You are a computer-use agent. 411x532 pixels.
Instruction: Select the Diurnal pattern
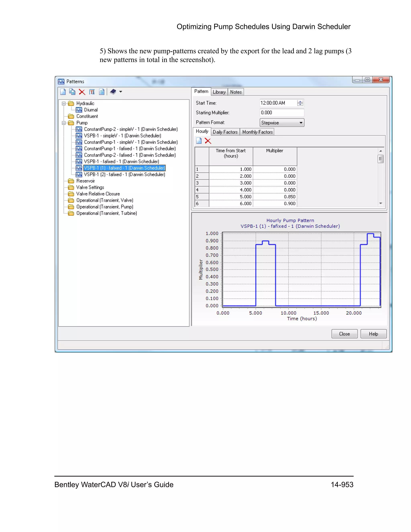(91, 110)
